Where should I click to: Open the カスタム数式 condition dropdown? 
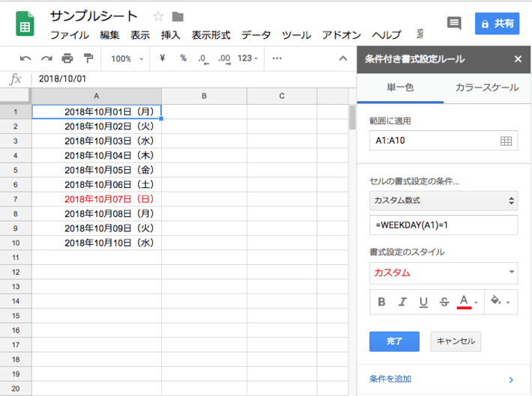point(444,201)
